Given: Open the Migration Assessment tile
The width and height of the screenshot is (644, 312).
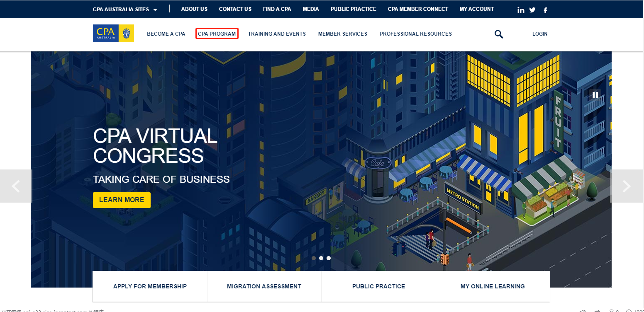Looking at the screenshot, I should [x=264, y=286].
